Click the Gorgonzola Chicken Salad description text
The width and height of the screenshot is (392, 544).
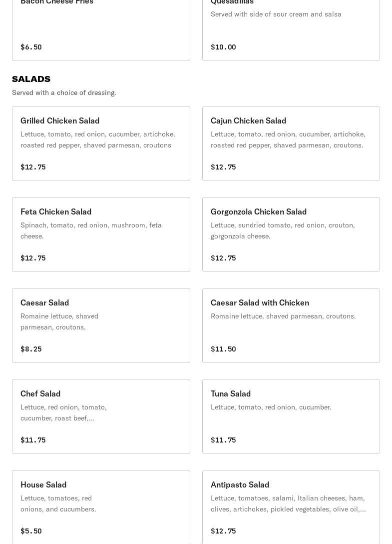pos(283,230)
